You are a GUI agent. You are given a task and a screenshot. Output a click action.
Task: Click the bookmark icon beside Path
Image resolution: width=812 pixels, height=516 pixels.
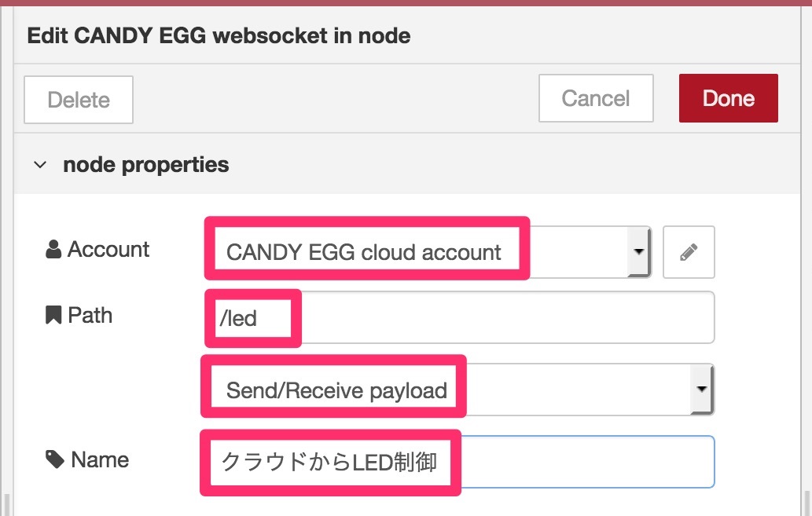[x=53, y=315]
